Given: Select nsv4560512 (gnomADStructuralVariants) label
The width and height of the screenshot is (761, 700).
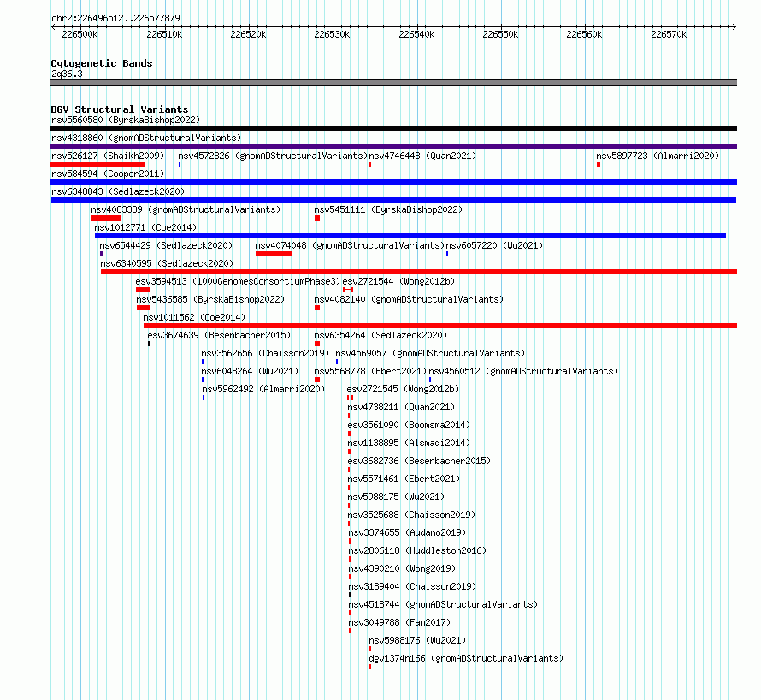Looking at the screenshot, I should 523,371.
